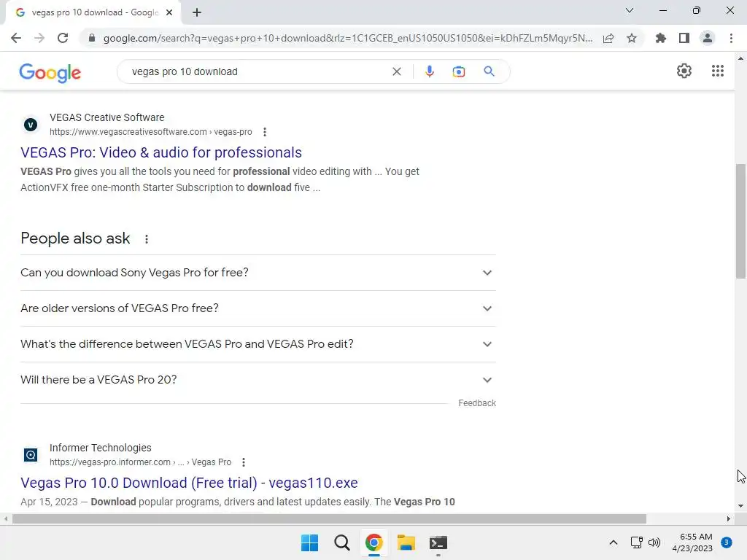
Task: Click 'Informer Technologies' site name
Action: (x=101, y=448)
